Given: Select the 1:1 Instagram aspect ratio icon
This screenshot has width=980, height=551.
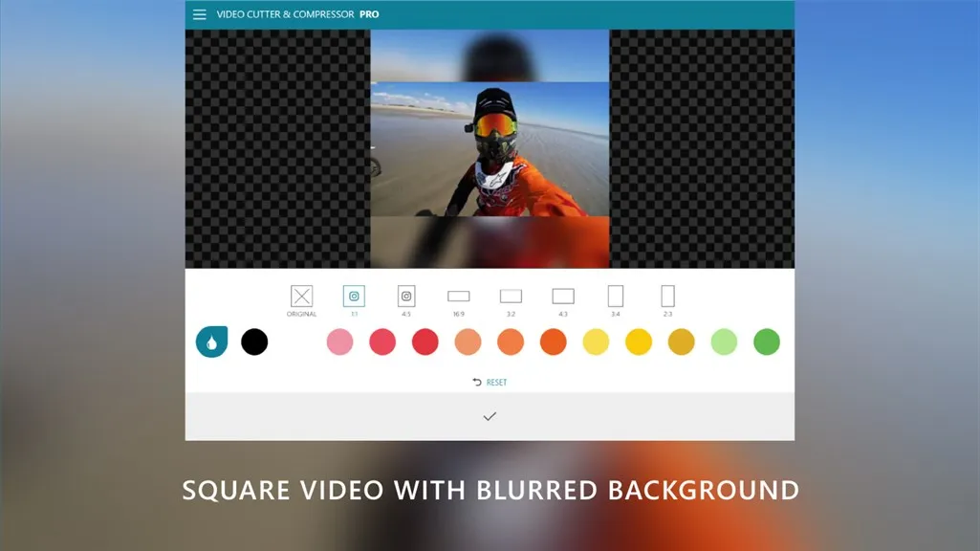Looking at the screenshot, I should (354, 298).
